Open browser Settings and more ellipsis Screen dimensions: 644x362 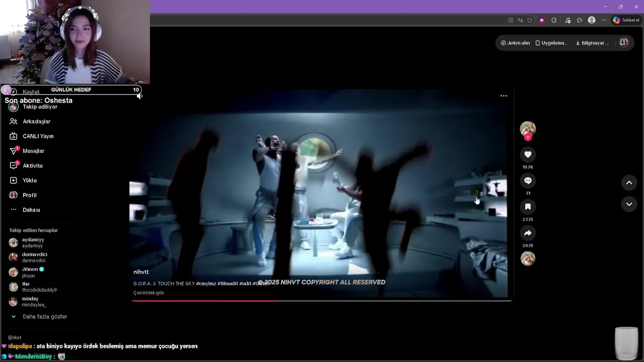604,20
